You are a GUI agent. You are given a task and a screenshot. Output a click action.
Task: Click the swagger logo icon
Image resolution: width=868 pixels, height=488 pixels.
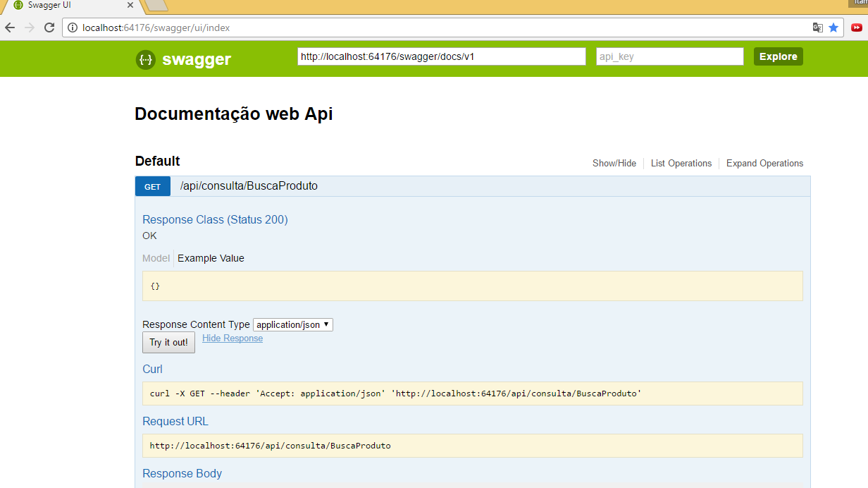pos(145,59)
